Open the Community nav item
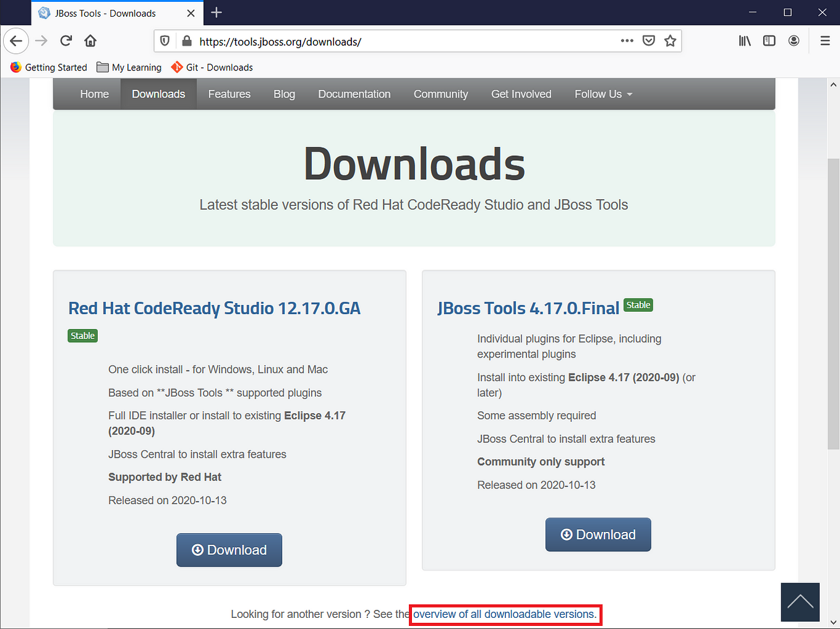This screenshot has height=629, width=840. (x=441, y=94)
